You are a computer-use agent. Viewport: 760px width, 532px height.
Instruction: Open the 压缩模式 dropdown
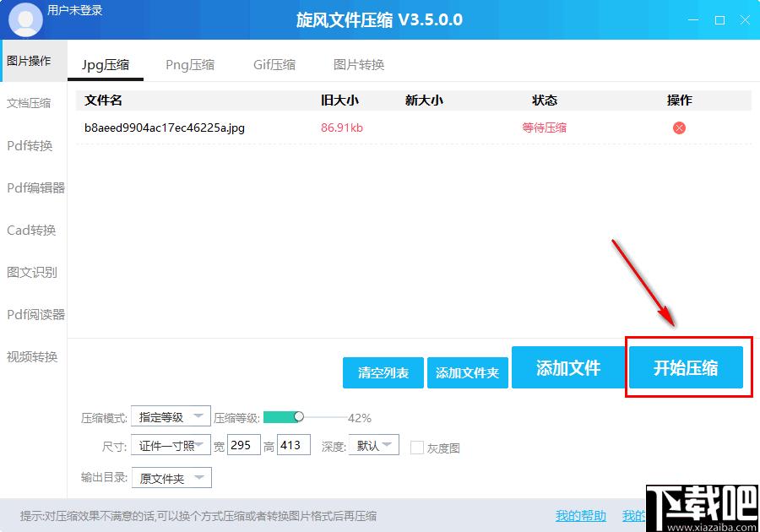(x=171, y=416)
